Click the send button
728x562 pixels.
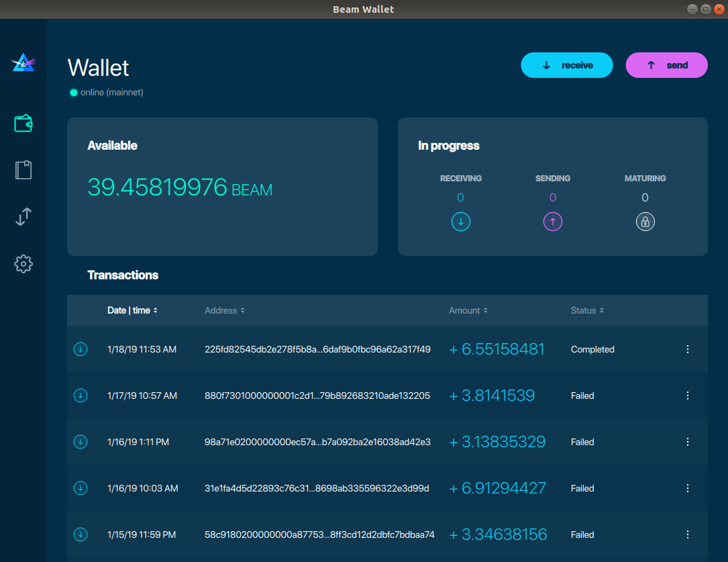click(667, 65)
